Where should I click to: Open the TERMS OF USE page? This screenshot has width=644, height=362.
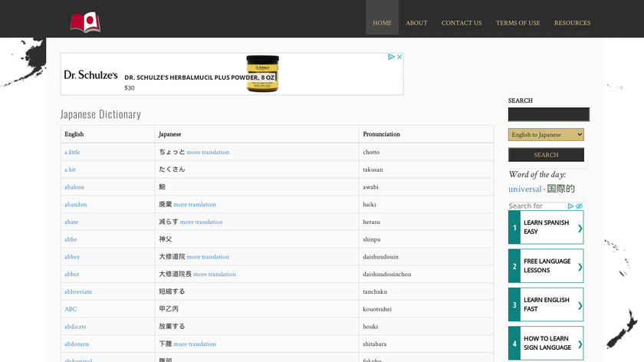tap(517, 23)
